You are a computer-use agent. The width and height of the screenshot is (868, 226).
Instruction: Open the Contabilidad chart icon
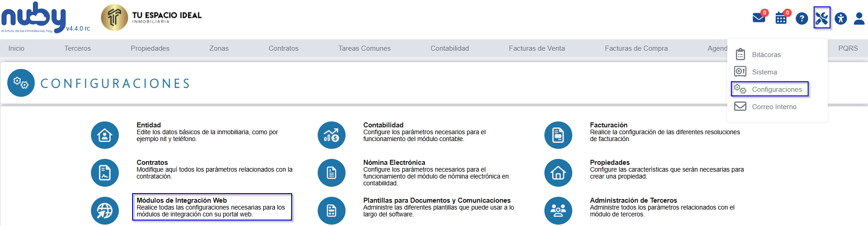(x=331, y=135)
